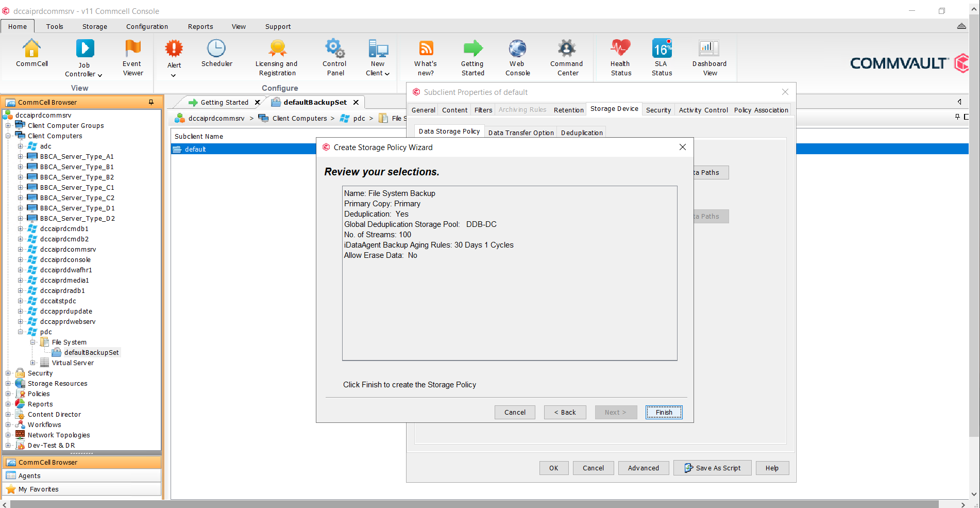Open Licensing and Registration icon

(277, 48)
